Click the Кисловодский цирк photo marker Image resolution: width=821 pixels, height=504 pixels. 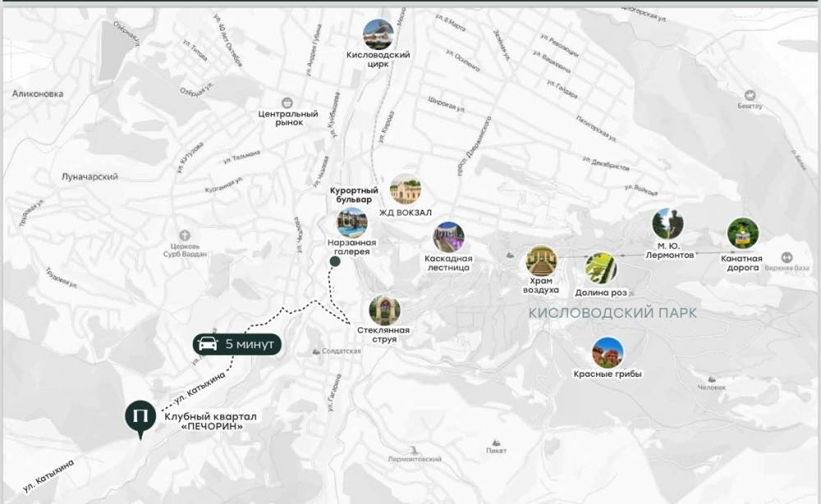pos(378,34)
